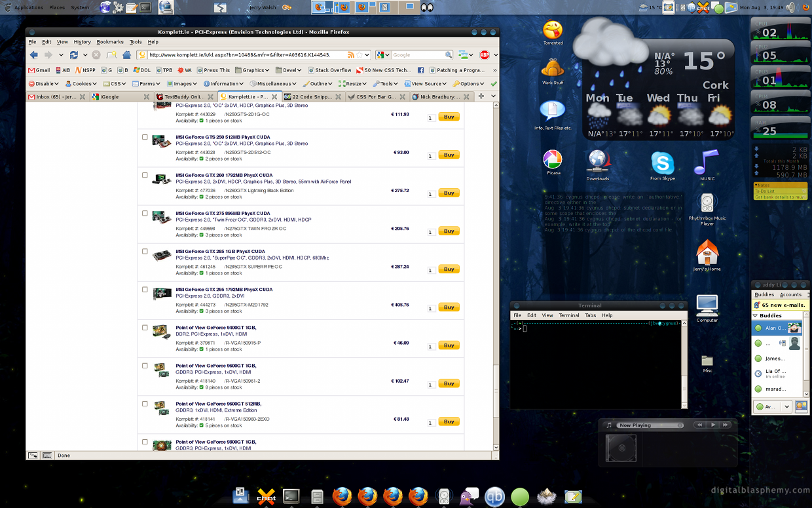Reload the page with the refresh icon

pos(74,55)
